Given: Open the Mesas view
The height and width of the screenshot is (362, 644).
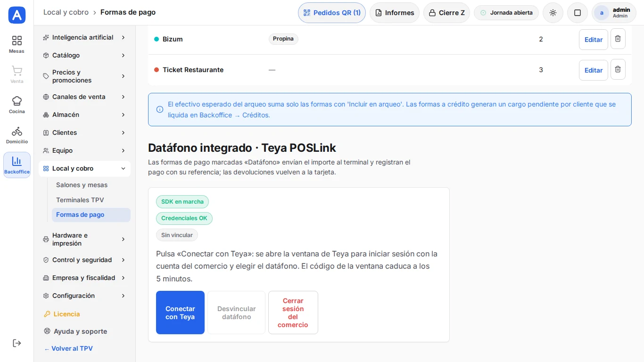Looking at the screenshot, I should (17, 44).
